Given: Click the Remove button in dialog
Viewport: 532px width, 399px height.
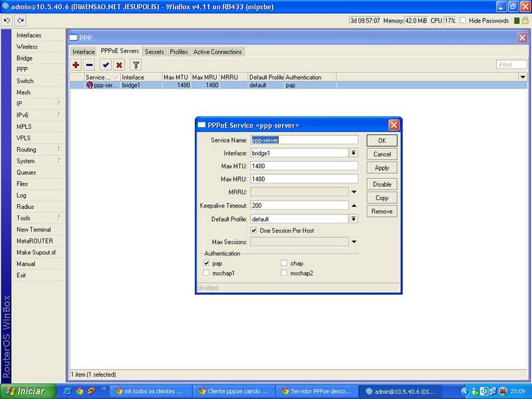Looking at the screenshot, I should pyautogui.click(x=382, y=211).
